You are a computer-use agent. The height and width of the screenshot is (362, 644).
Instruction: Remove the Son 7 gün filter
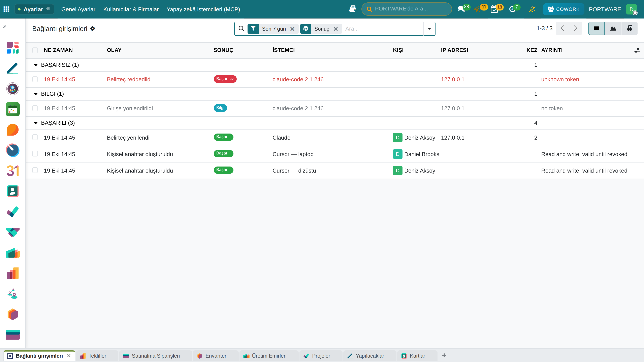(x=292, y=29)
